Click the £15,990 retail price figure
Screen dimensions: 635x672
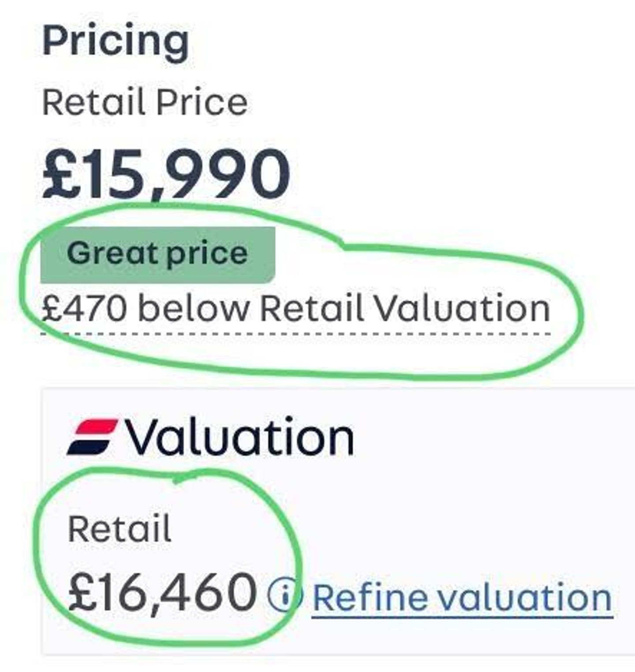166,174
